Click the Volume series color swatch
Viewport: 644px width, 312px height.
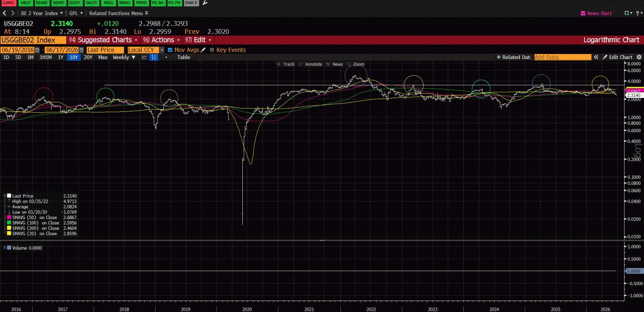click(9, 248)
